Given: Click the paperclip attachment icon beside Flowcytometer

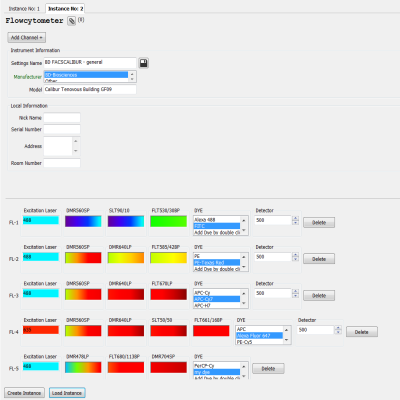Looking at the screenshot, I should (x=71, y=21).
